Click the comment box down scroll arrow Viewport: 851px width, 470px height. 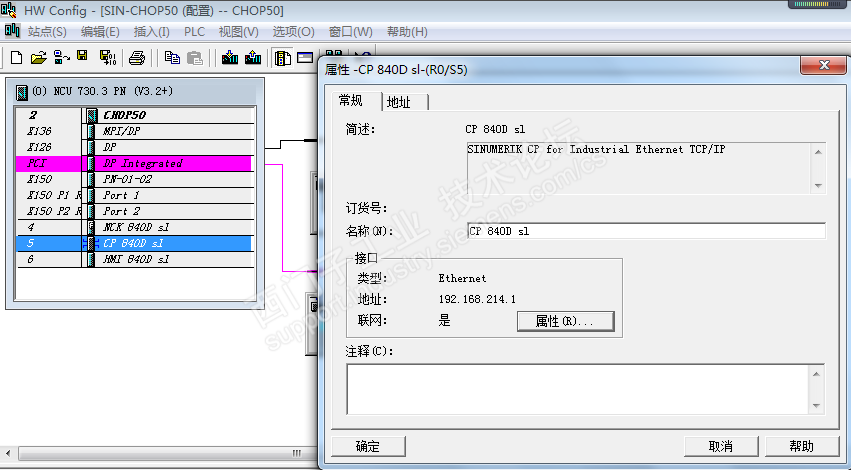point(816,406)
